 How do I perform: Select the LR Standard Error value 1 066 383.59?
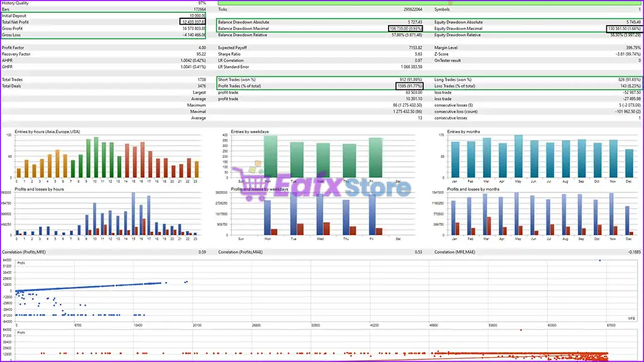pos(411,67)
